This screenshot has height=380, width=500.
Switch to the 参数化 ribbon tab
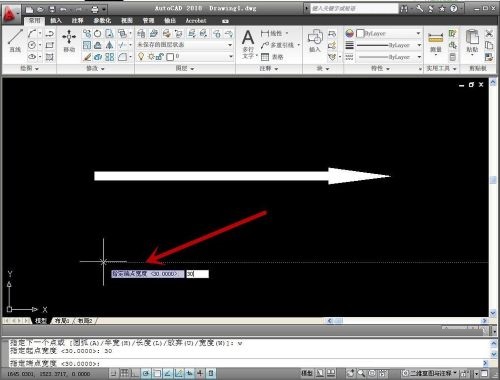pos(102,21)
